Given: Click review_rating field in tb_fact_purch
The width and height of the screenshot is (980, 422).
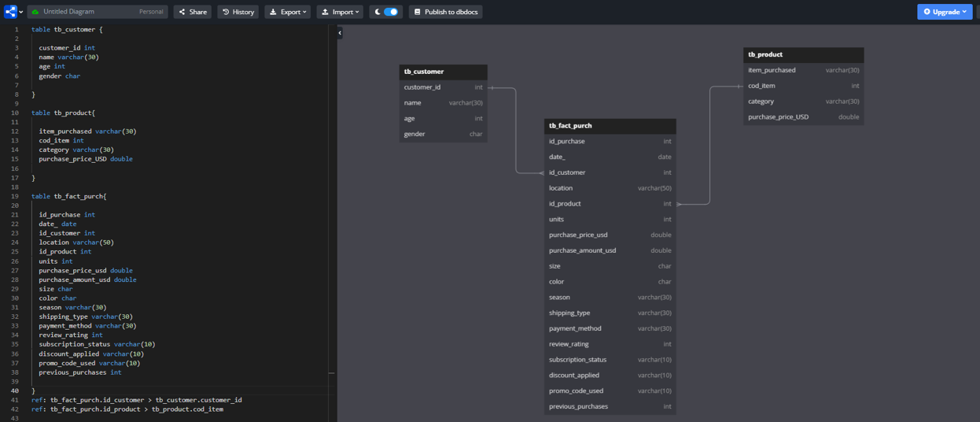Looking at the screenshot, I should 610,344.
